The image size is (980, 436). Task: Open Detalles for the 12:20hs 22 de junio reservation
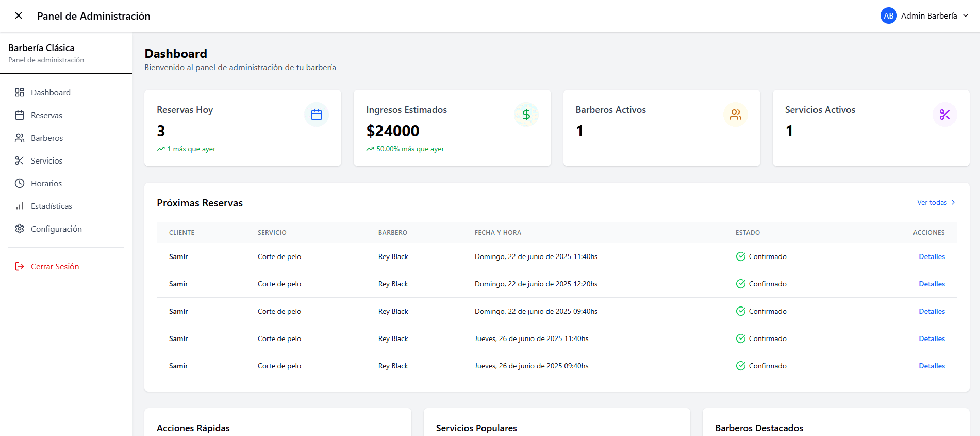pos(932,284)
